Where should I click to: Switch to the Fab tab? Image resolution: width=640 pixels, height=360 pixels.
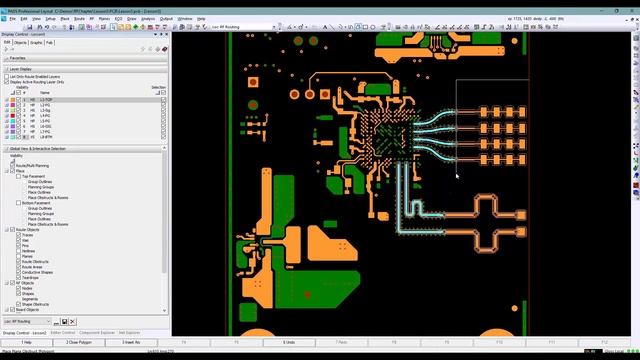pos(49,42)
